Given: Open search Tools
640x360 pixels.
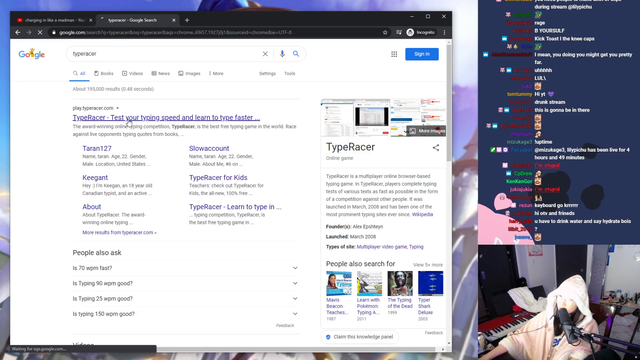Looking at the screenshot, I should (289, 73).
